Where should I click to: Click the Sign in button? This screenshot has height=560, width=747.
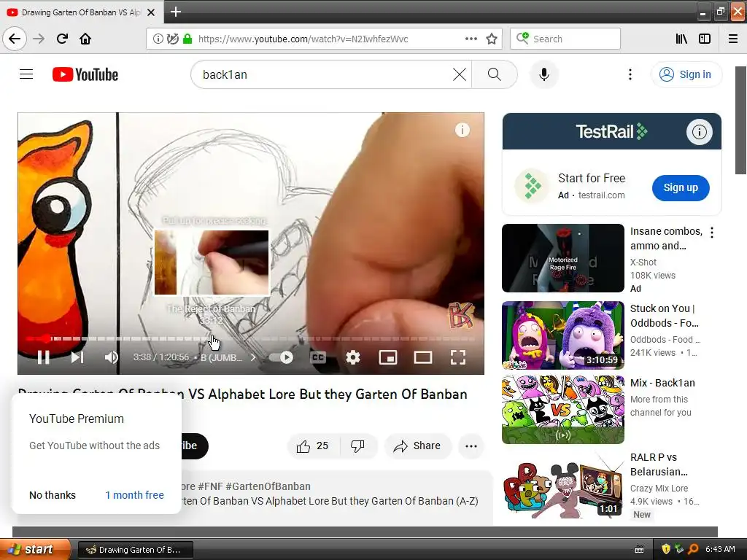686,74
